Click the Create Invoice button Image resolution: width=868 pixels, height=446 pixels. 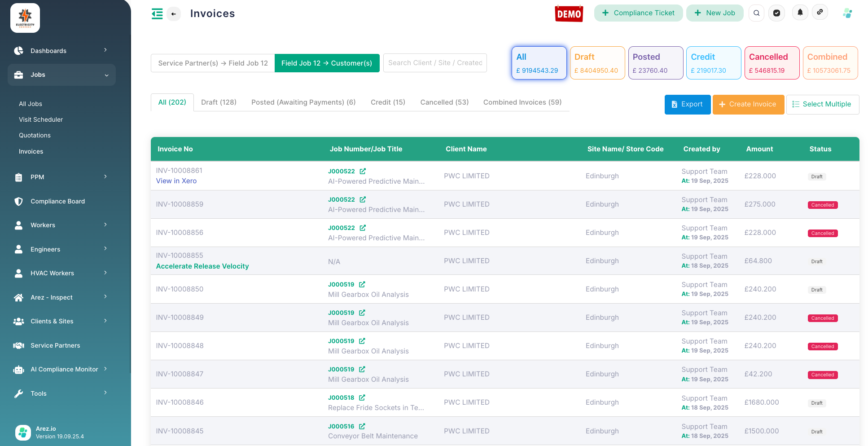click(748, 104)
